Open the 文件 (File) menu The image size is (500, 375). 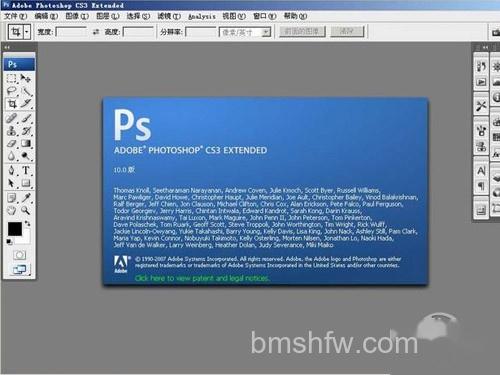(x=15, y=16)
